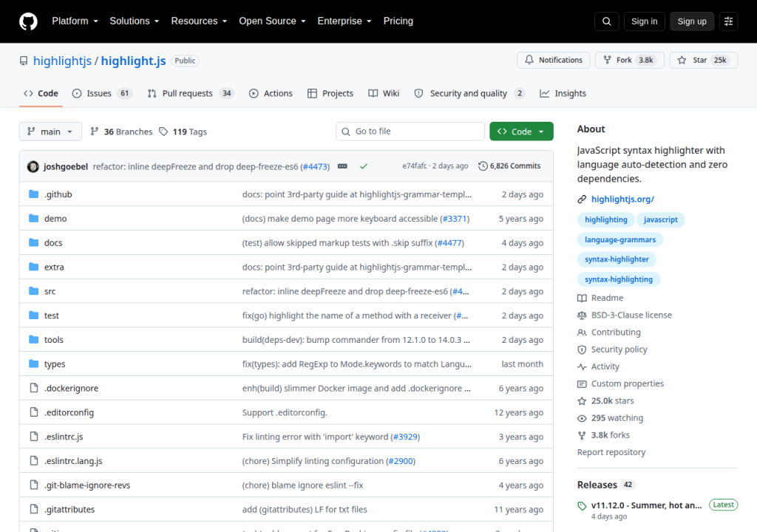
Task: Expand the Open Source menu
Action: pyautogui.click(x=272, y=21)
